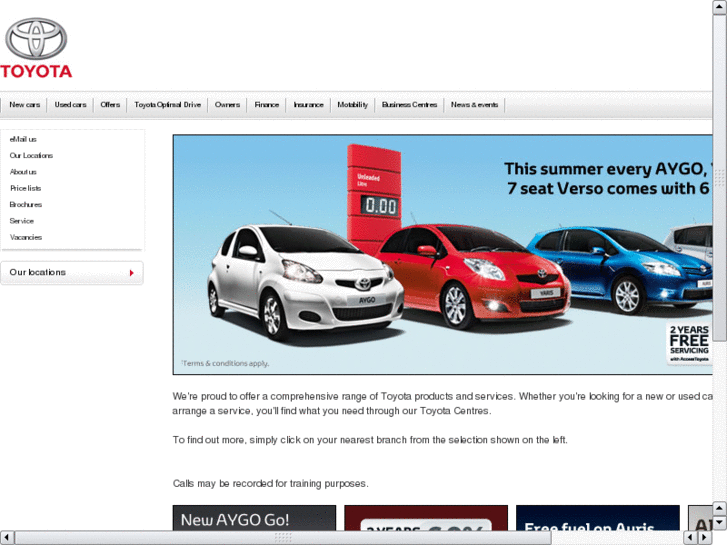The image size is (727, 545).
Task: Click the horizontal scrollbar right arrow
Action: coord(704,538)
